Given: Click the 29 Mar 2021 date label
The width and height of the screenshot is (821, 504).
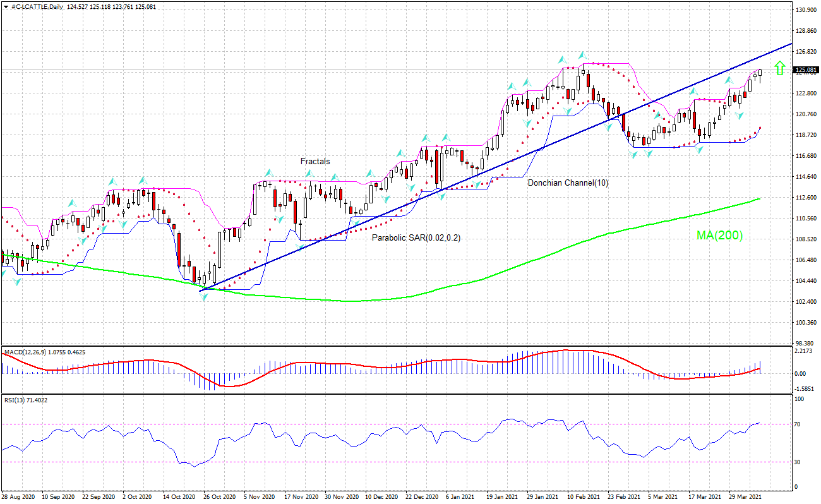Looking at the screenshot, I should pos(746,497).
